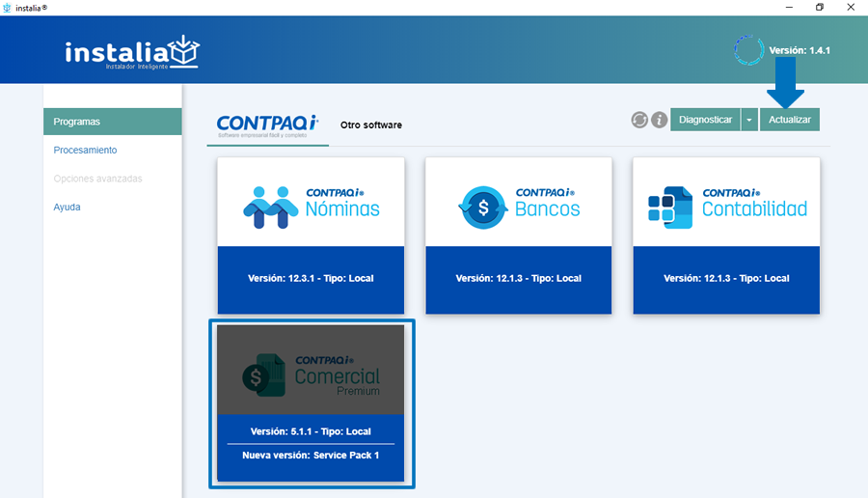Click the refresh circular arrows icon

click(x=639, y=120)
